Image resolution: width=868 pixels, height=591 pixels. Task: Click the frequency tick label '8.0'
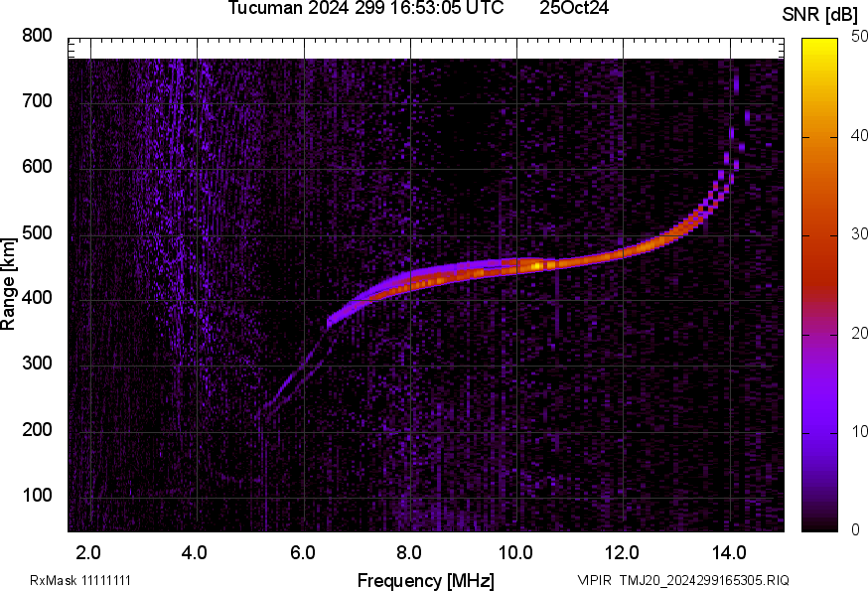pos(409,553)
